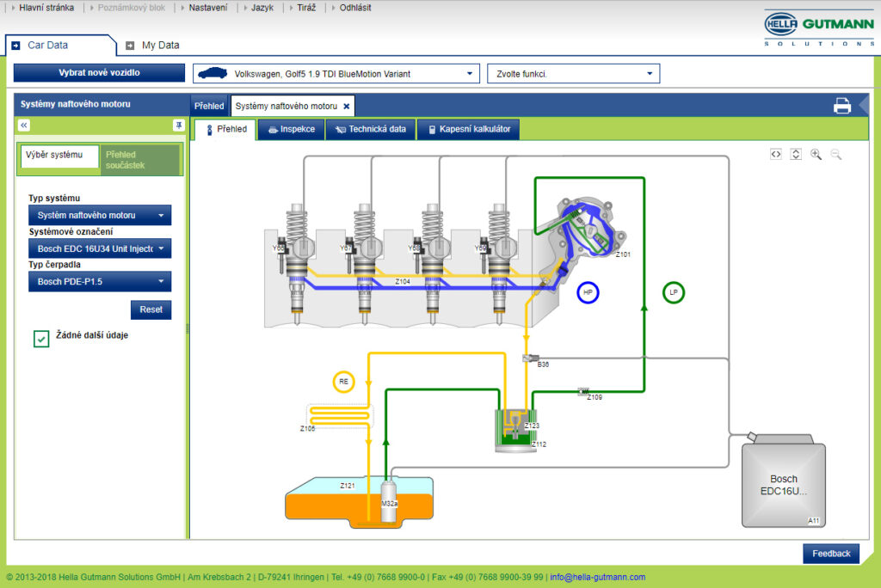
Task: Click the zoom out magnifier icon
Action: pos(835,154)
